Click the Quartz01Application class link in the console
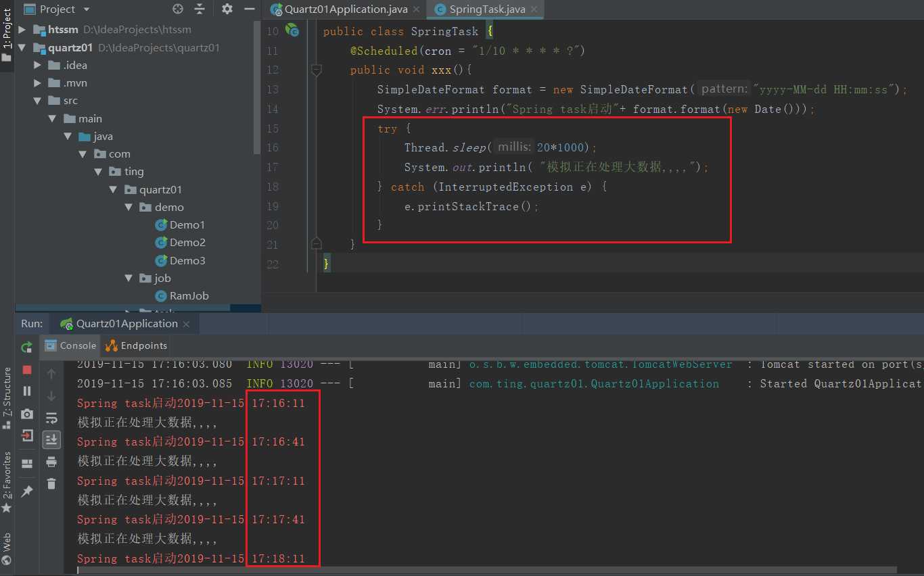Image resolution: width=924 pixels, height=576 pixels. point(594,383)
